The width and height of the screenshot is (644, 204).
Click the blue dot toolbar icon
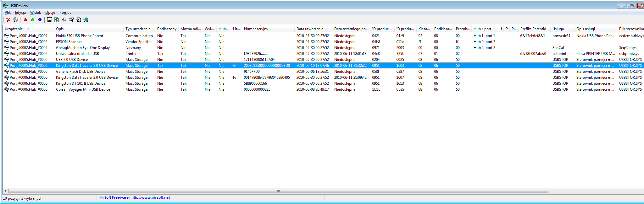(40, 20)
